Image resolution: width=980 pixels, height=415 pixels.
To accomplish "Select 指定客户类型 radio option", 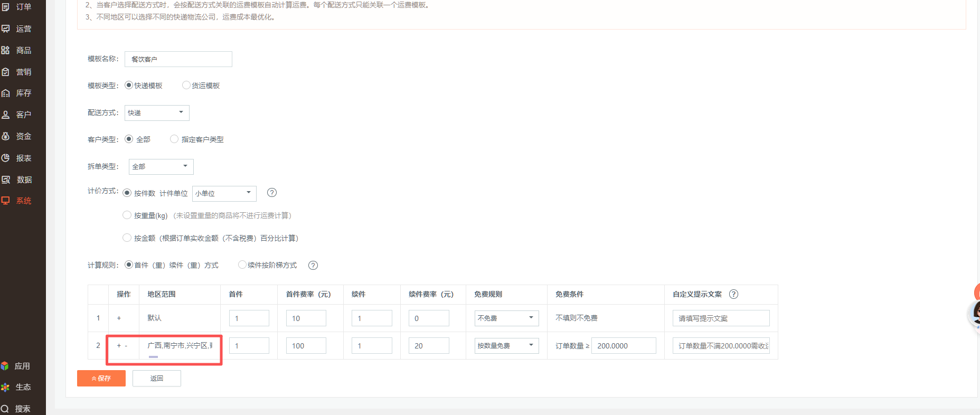I will pyautogui.click(x=174, y=139).
